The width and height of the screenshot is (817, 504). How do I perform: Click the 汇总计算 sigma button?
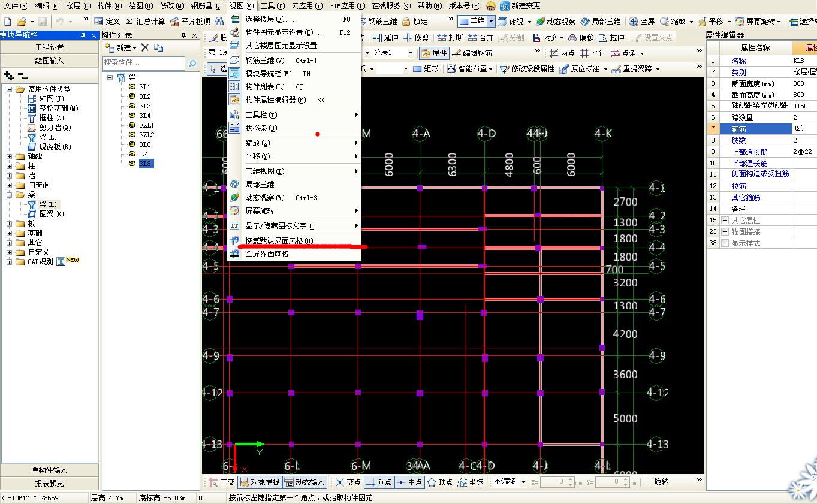[x=145, y=21]
